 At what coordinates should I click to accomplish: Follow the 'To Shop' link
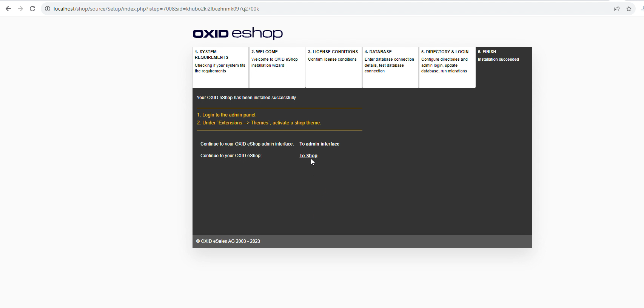pos(308,156)
